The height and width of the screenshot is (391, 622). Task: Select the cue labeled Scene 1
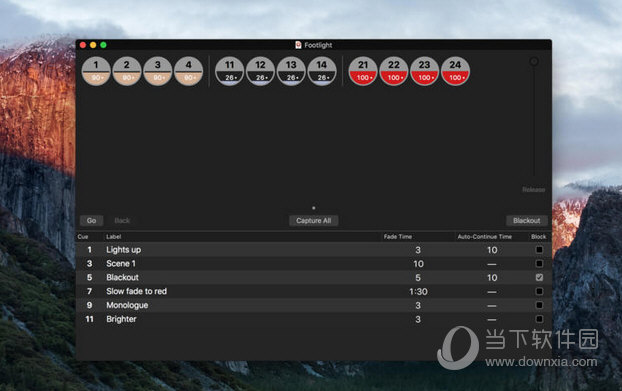(x=121, y=263)
